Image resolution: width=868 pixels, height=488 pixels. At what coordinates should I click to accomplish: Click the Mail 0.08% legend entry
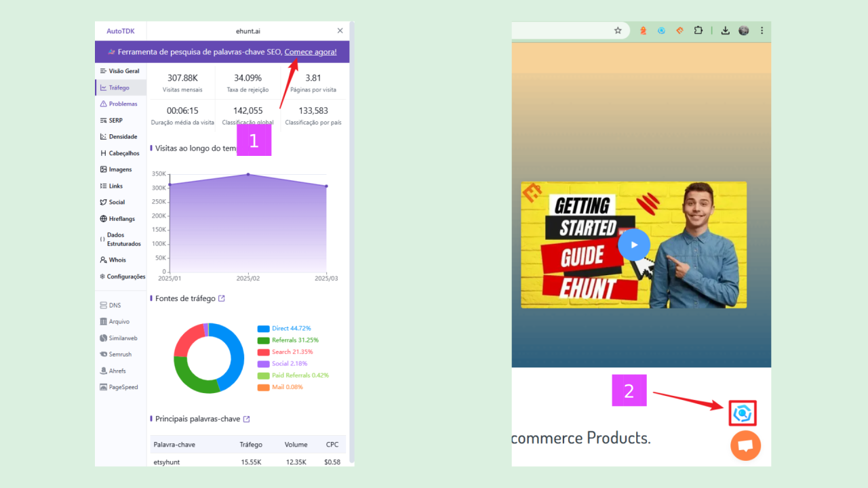tap(280, 387)
